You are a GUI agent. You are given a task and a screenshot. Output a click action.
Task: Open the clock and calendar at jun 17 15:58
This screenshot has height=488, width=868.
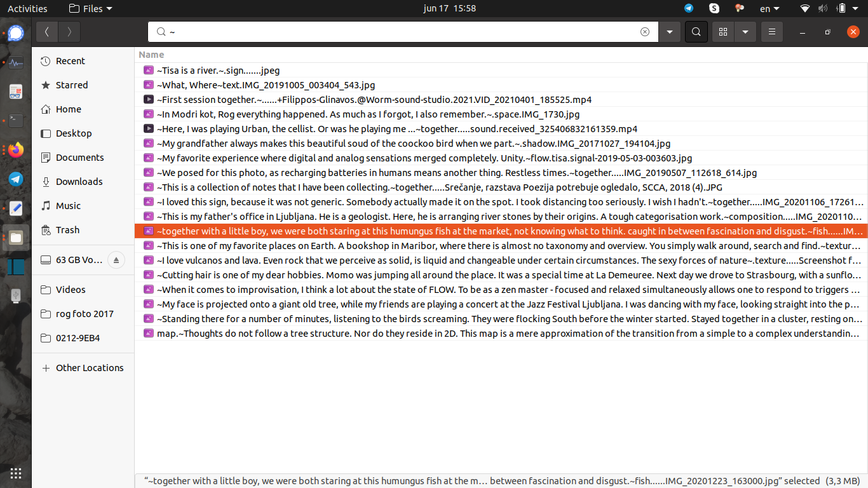[449, 8]
